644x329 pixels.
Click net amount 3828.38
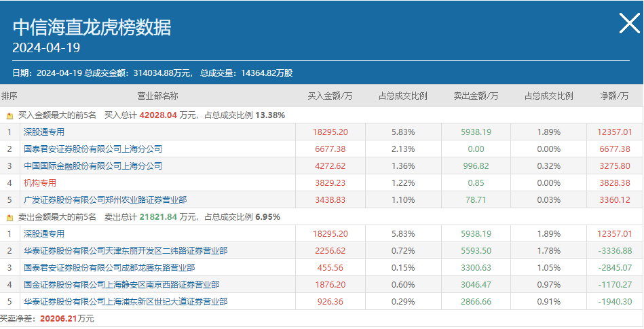pyautogui.click(x=614, y=182)
